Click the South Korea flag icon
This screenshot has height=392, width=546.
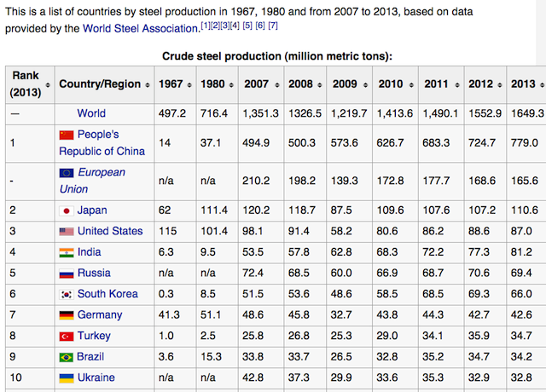pyautogui.click(x=67, y=294)
